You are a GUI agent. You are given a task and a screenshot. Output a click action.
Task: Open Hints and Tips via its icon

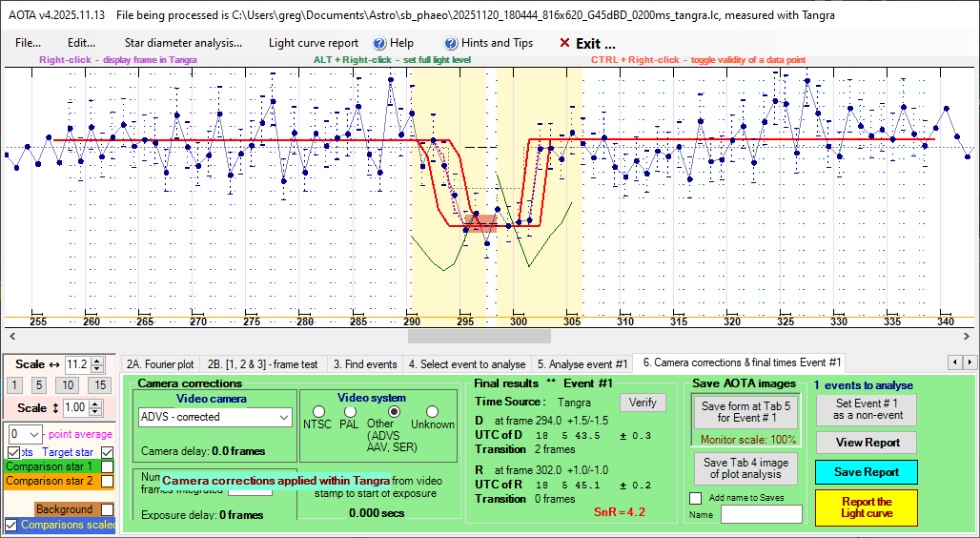point(452,43)
